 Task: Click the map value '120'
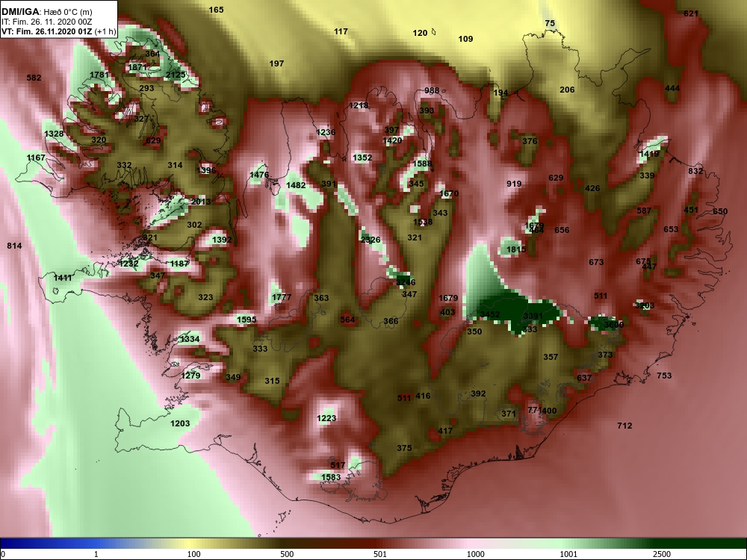pyautogui.click(x=420, y=33)
